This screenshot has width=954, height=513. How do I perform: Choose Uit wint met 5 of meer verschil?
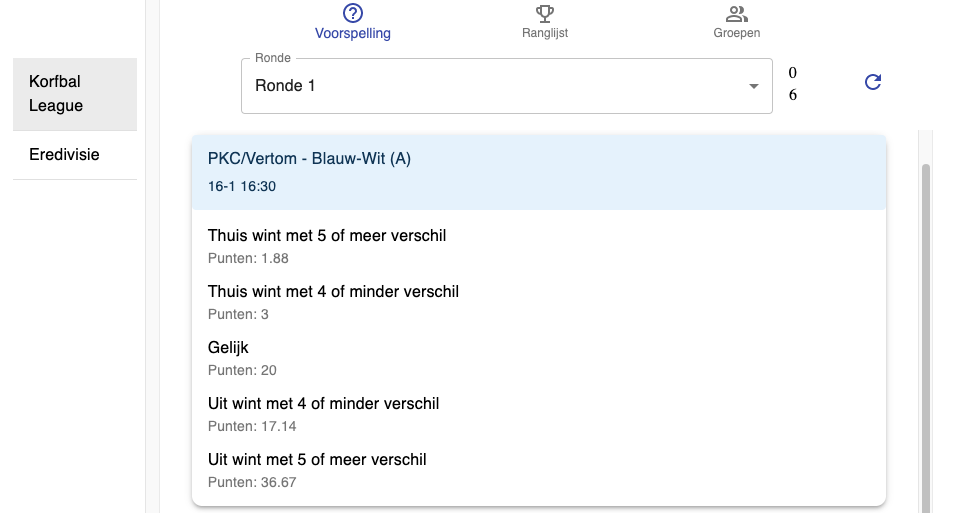538,470
